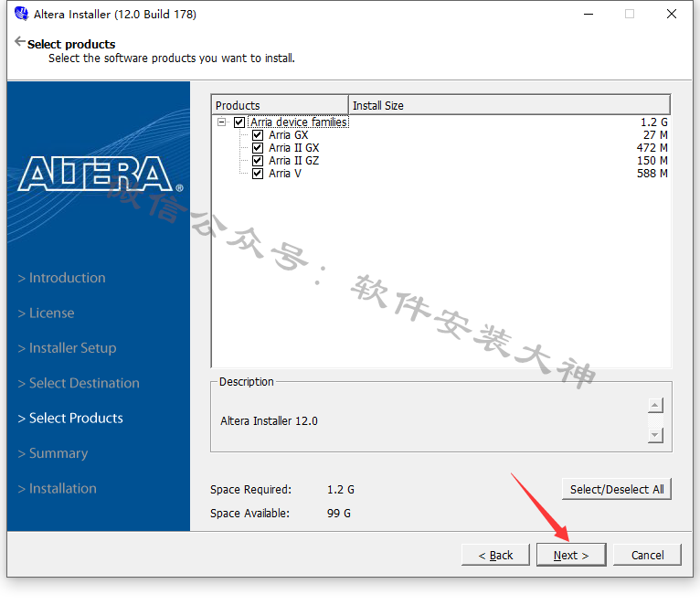Click the Altera Installer 12.0 description text
This screenshot has width=700, height=605.
pos(269,421)
